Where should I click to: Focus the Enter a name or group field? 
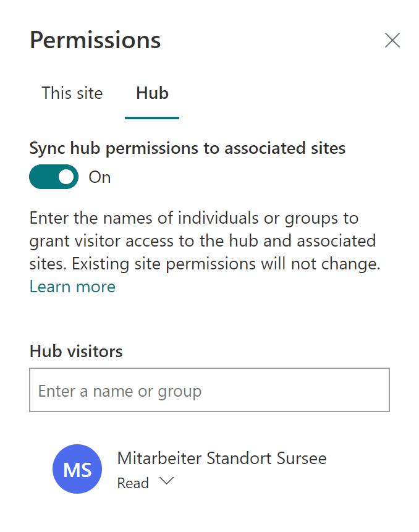209,390
